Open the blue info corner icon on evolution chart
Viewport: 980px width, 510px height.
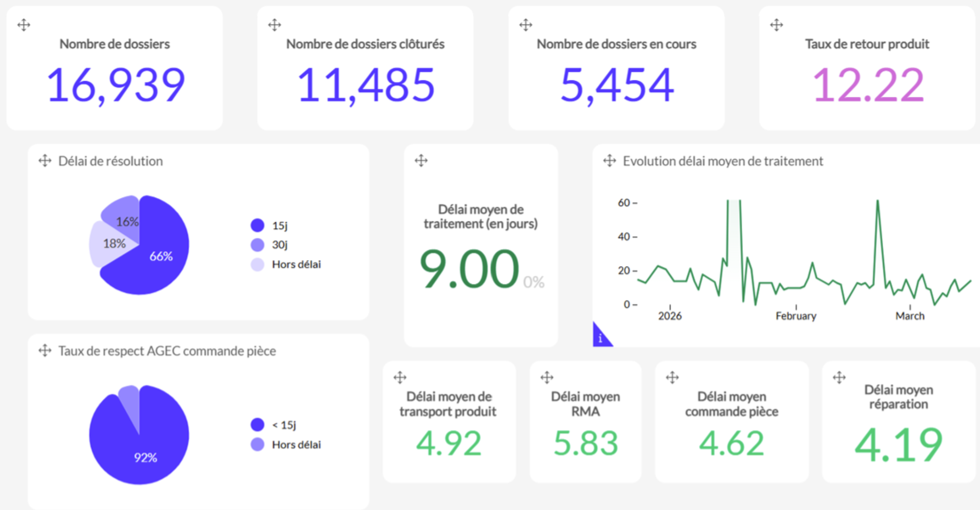point(600,338)
